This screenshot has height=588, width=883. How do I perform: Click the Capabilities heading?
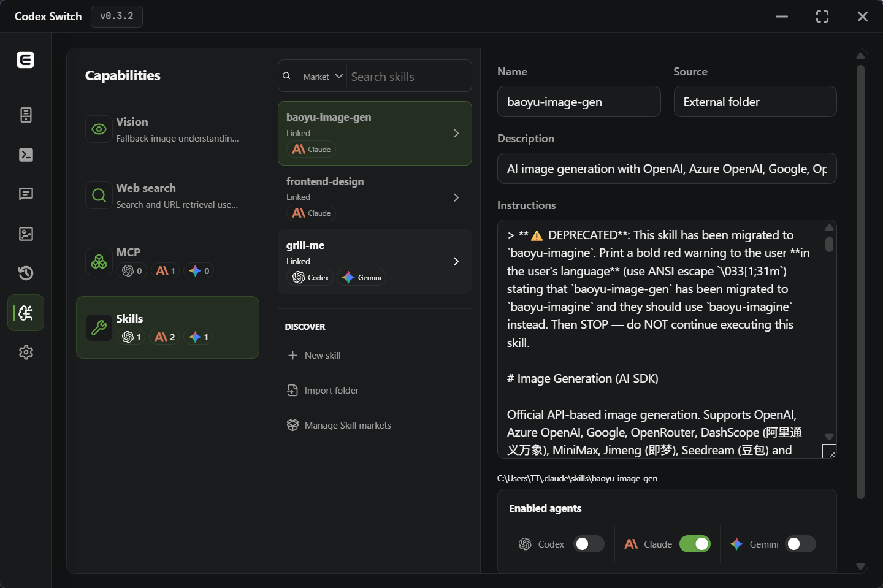click(123, 75)
